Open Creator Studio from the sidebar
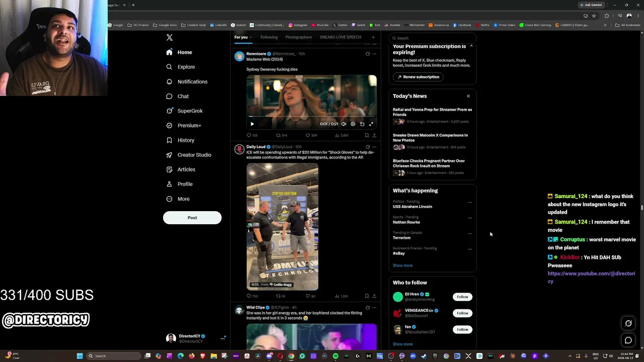The height and width of the screenshot is (362, 644). click(x=189, y=155)
